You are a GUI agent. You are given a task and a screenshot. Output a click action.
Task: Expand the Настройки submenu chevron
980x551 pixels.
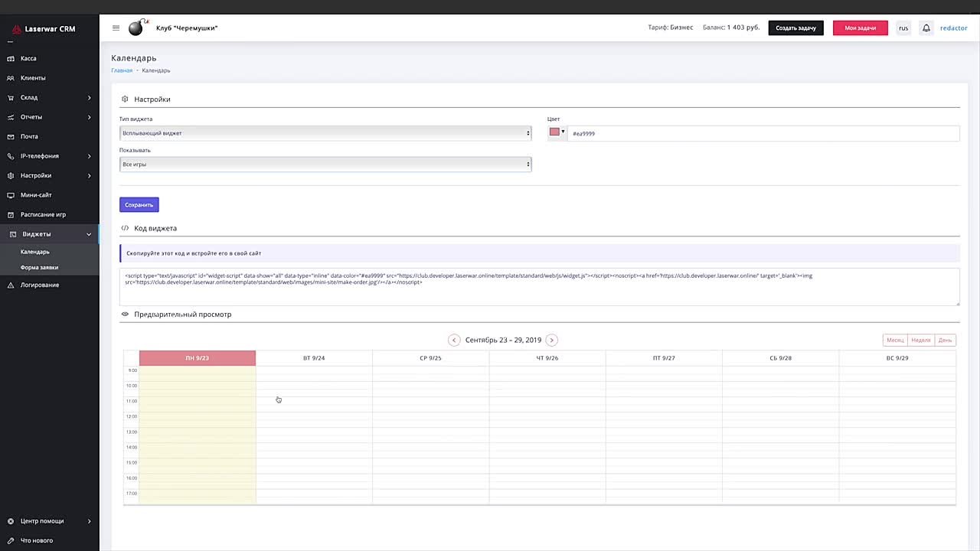89,175
